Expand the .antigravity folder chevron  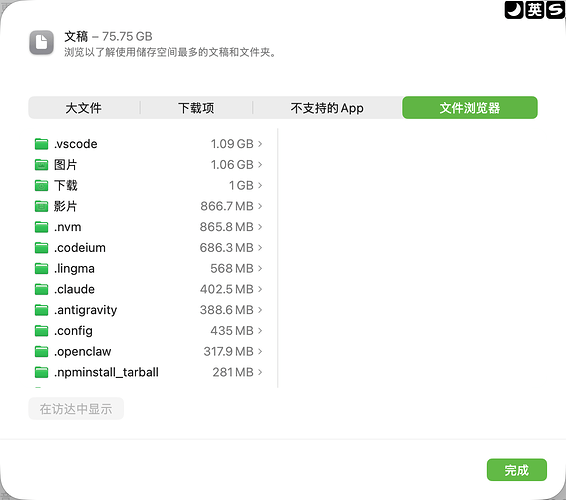point(260,310)
